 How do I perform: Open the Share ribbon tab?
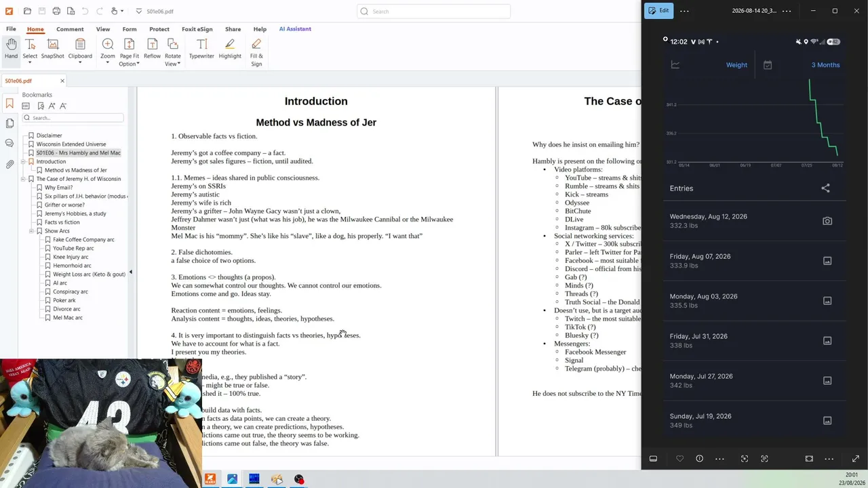click(x=233, y=29)
